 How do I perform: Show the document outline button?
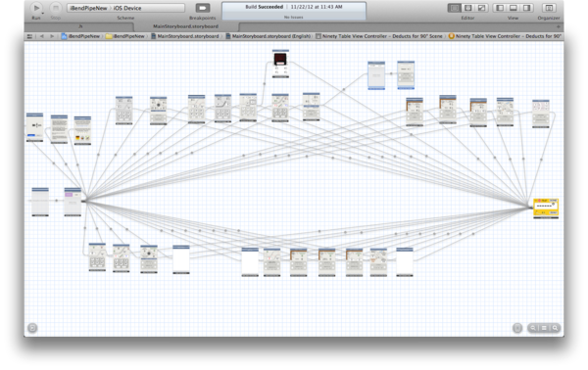[32, 328]
